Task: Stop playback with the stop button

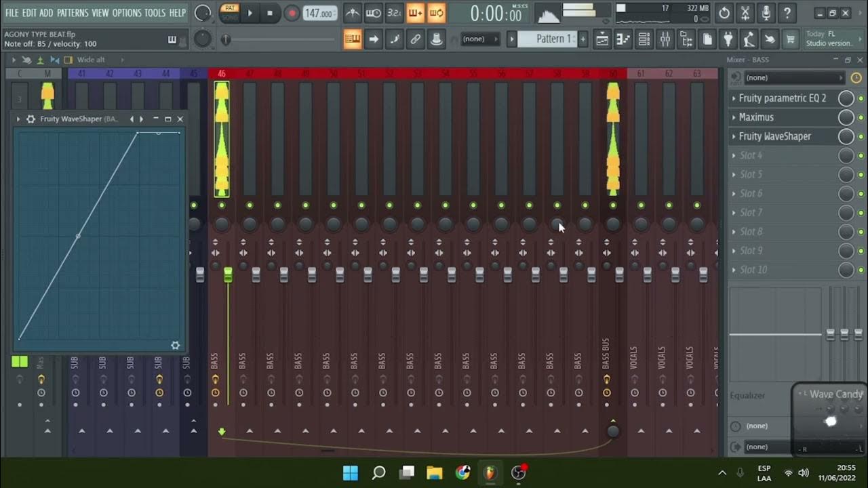Action: pos(270,13)
